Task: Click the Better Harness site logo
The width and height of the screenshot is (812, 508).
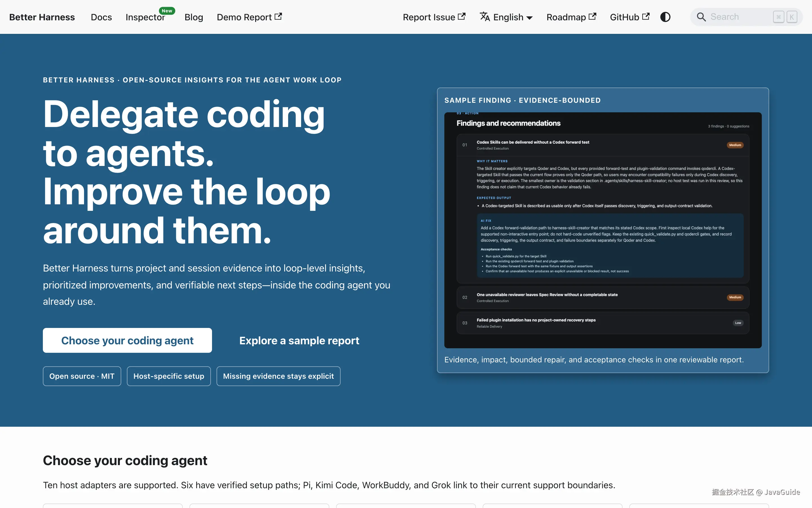Action: (42, 17)
